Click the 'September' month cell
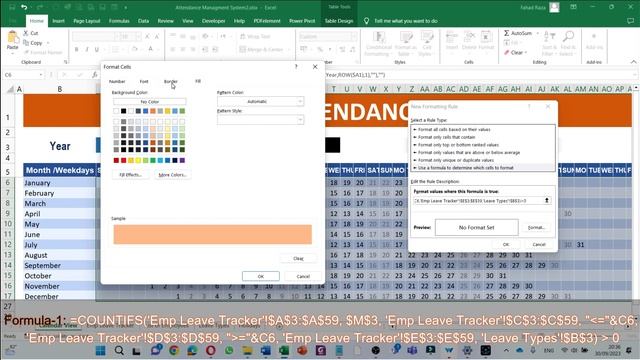Viewport: 640px width, 360px height. coord(59,265)
